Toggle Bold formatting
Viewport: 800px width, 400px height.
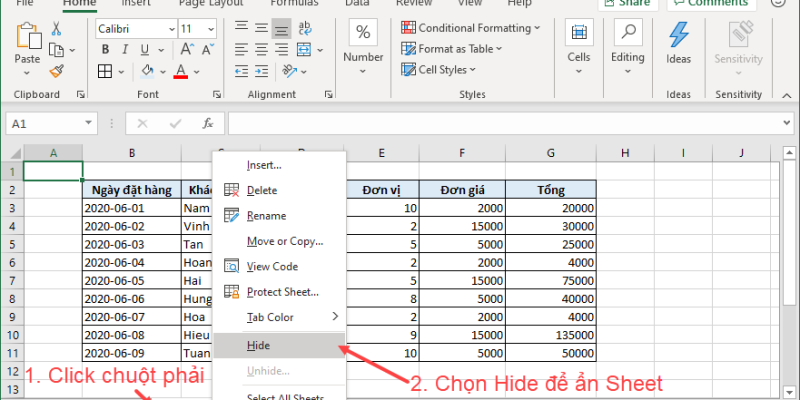pos(103,51)
